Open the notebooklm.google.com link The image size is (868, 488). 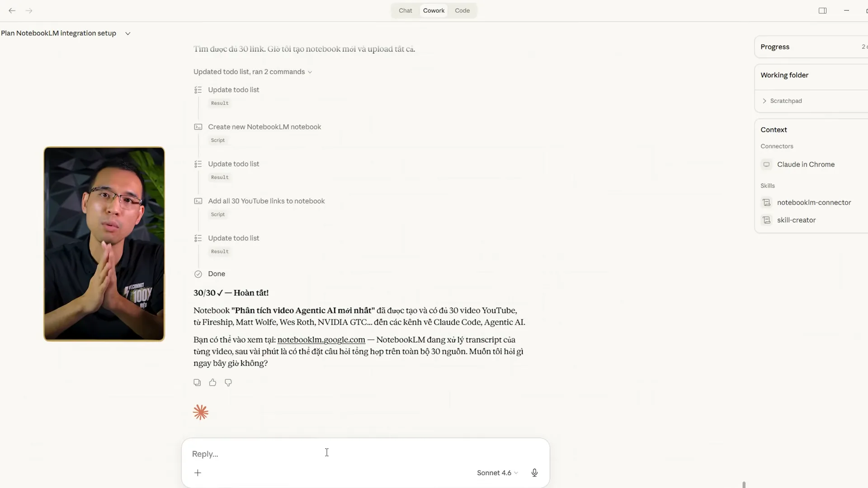pyautogui.click(x=321, y=340)
